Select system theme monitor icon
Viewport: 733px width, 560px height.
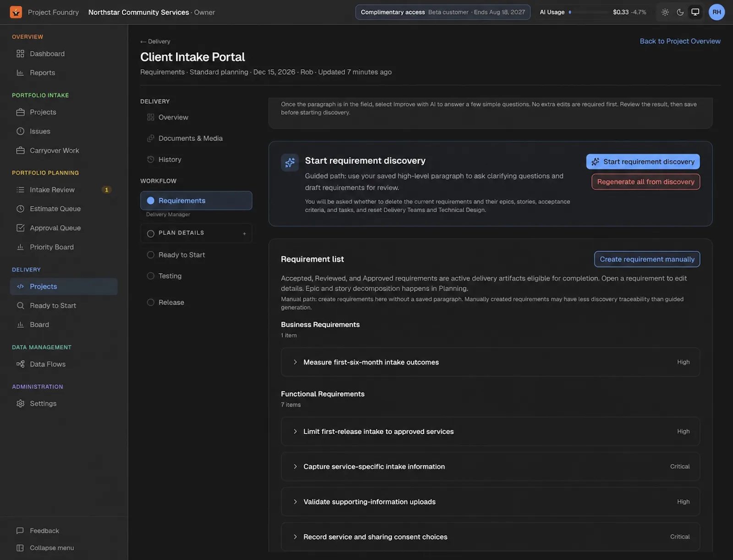coord(695,12)
